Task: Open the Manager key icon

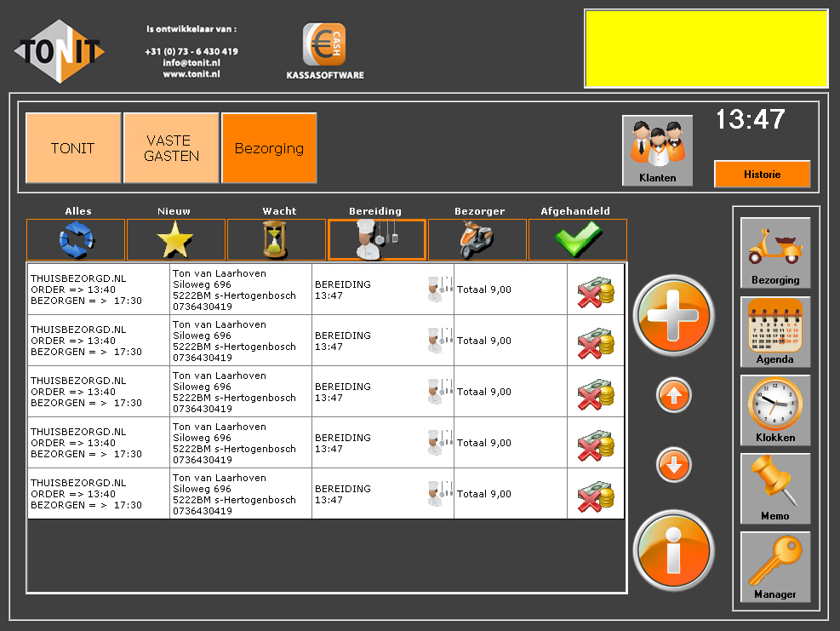Action: click(774, 566)
